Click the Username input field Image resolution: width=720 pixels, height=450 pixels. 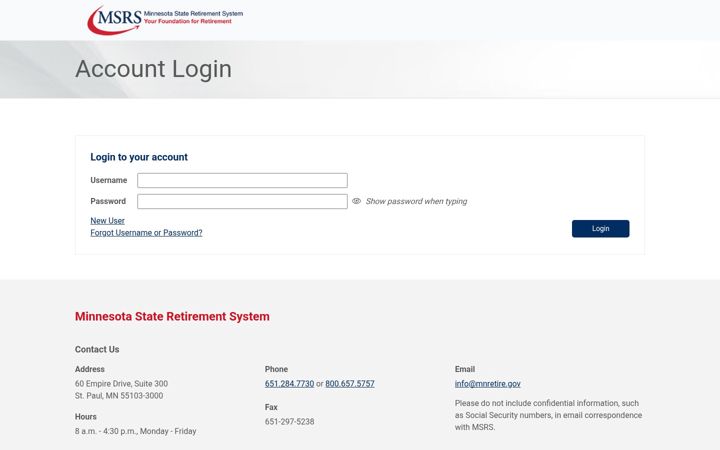pos(242,180)
